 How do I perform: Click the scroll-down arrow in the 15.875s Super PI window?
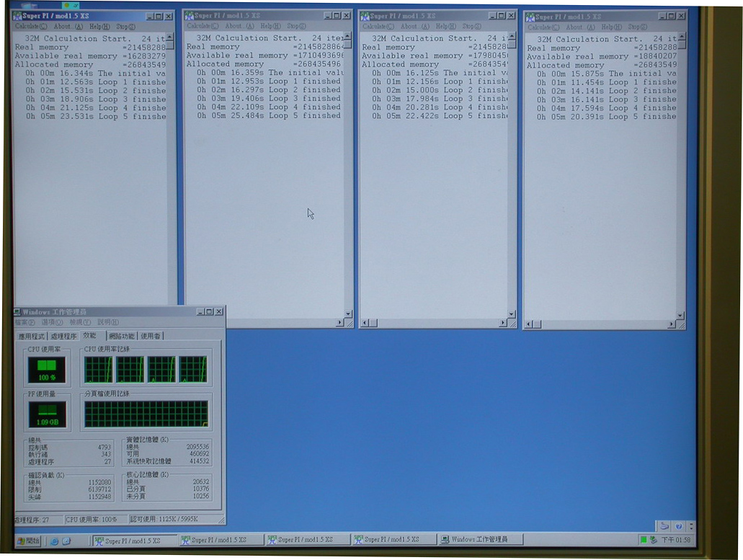pos(680,316)
